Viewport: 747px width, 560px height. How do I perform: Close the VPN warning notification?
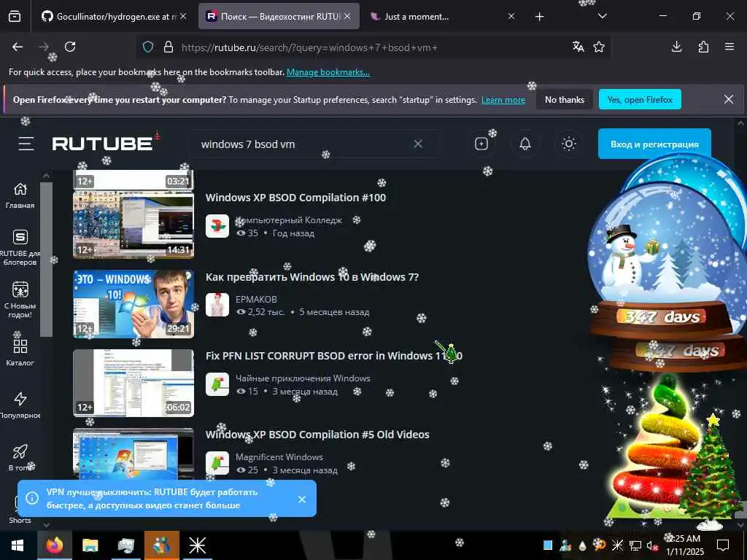pos(301,499)
